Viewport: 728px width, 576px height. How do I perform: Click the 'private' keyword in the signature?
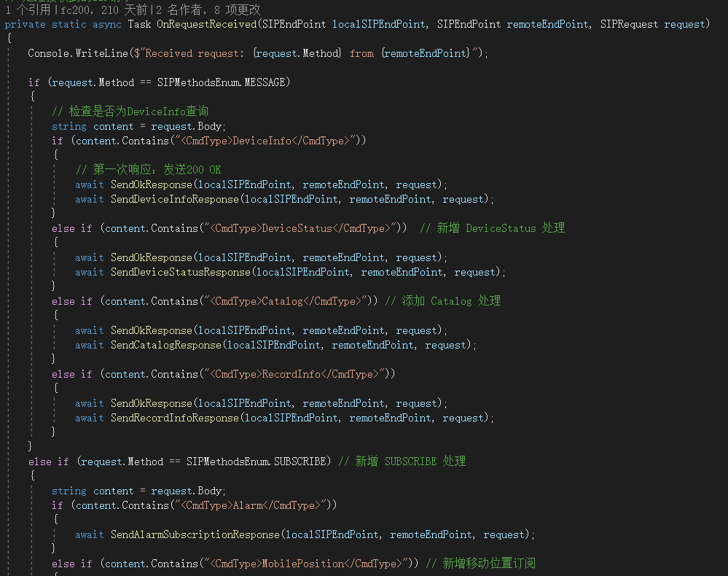pos(25,24)
